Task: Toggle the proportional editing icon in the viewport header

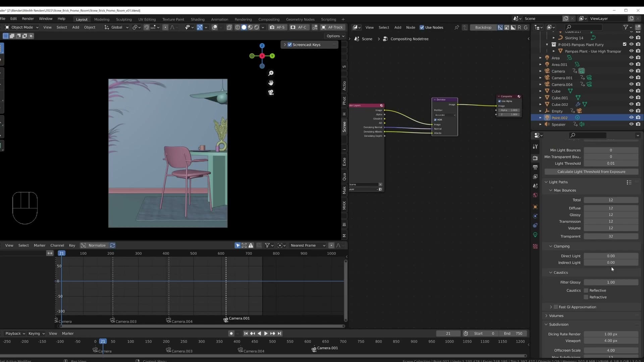Action: tap(165, 27)
